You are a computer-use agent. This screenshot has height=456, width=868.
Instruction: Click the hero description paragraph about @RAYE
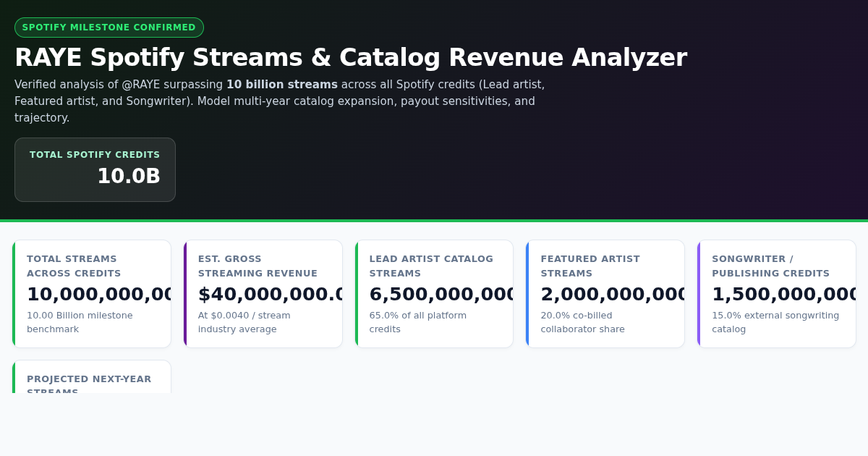tap(280, 101)
